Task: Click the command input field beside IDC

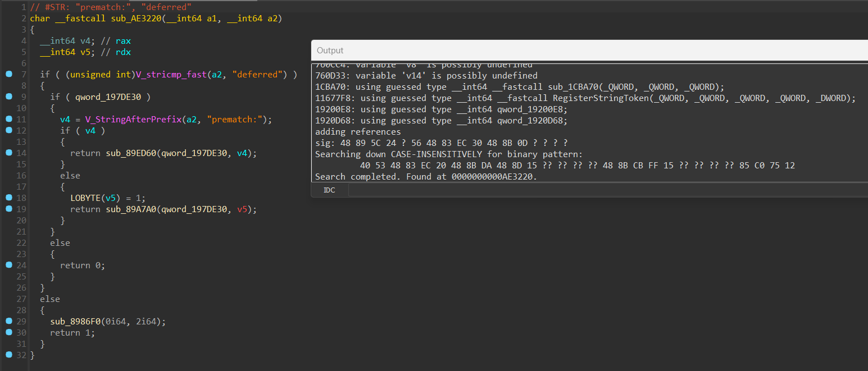Action: click(x=607, y=190)
